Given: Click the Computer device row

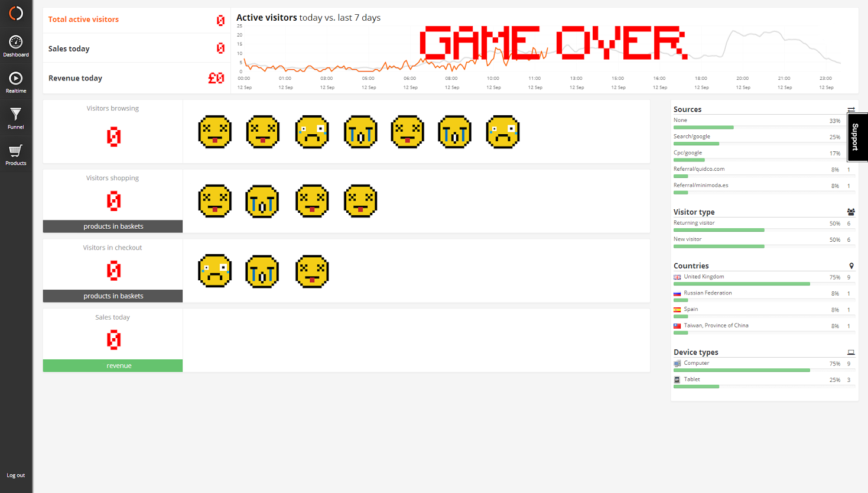Looking at the screenshot, I should 765,365.
